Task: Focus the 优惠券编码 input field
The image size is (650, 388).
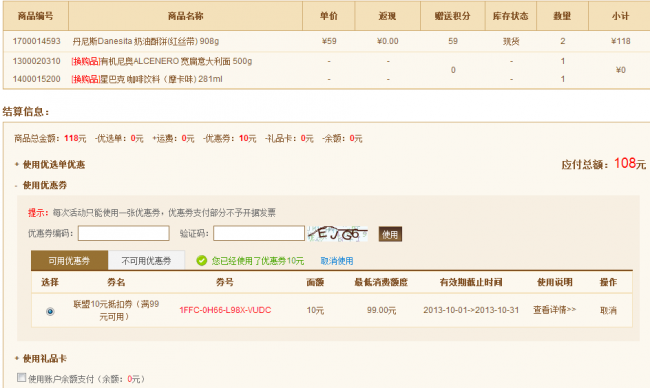Action: [x=124, y=233]
